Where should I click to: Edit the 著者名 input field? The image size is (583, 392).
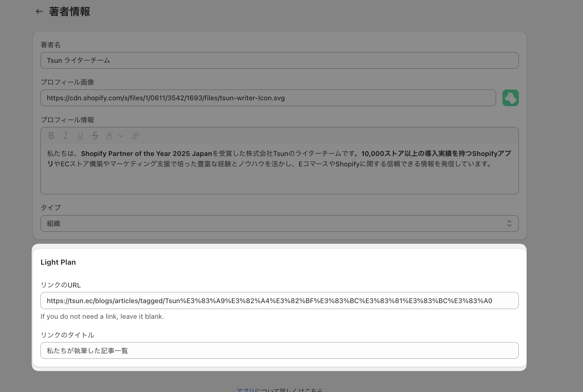[279, 61]
